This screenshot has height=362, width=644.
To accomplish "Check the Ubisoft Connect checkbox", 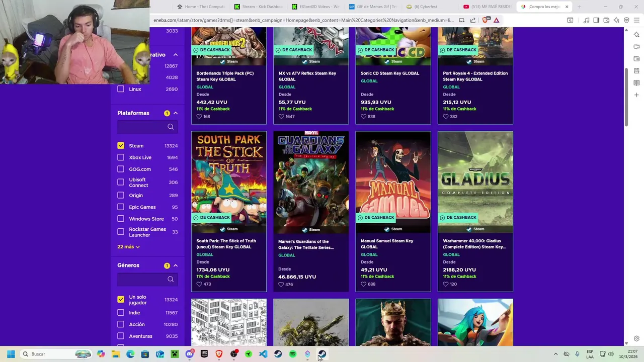I will [x=121, y=182].
